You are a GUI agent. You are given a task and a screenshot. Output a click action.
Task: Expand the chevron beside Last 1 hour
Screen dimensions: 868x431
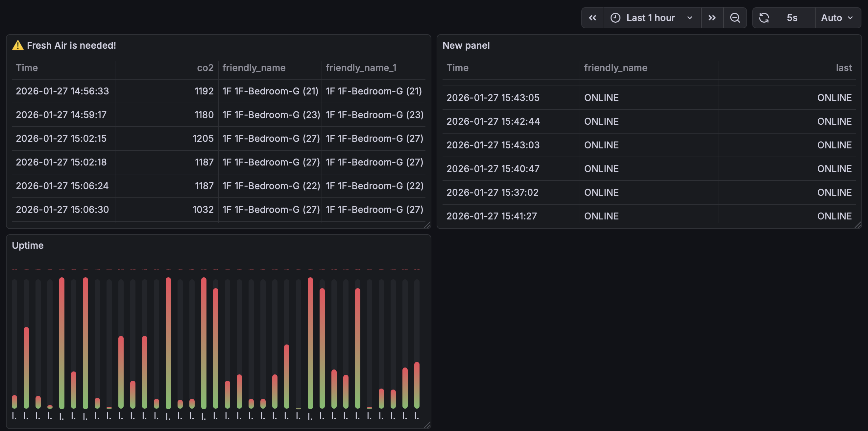pyautogui.click(x=689, y=17)
